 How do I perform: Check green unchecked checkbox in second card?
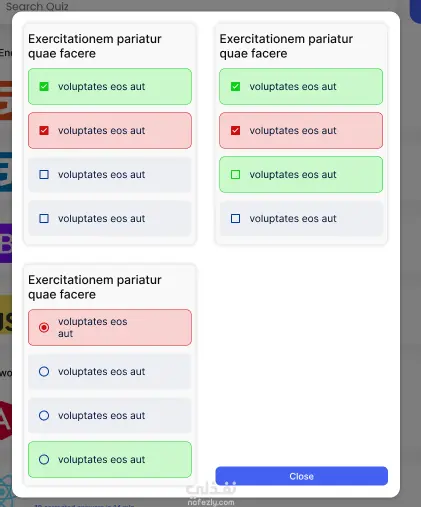pos(235,175)
